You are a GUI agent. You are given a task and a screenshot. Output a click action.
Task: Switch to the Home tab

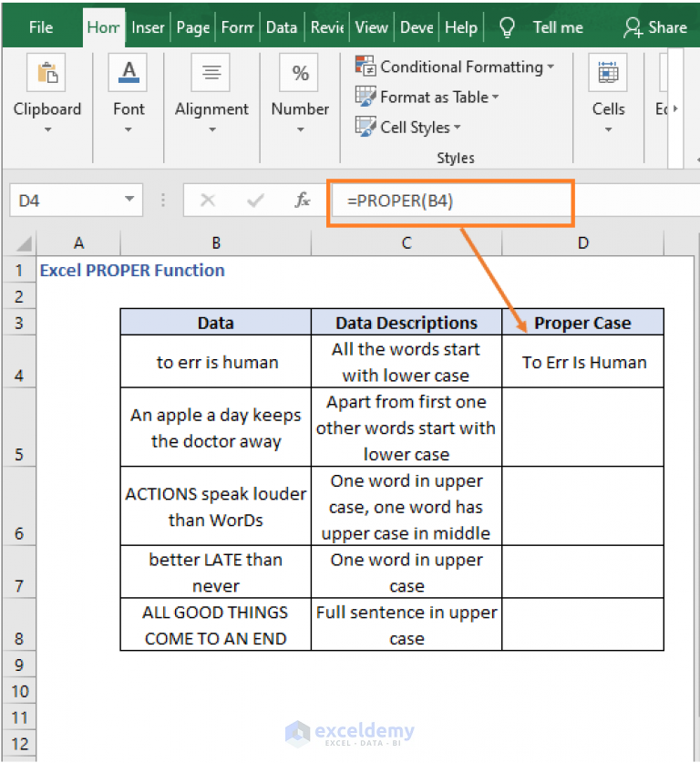(104, 27)
